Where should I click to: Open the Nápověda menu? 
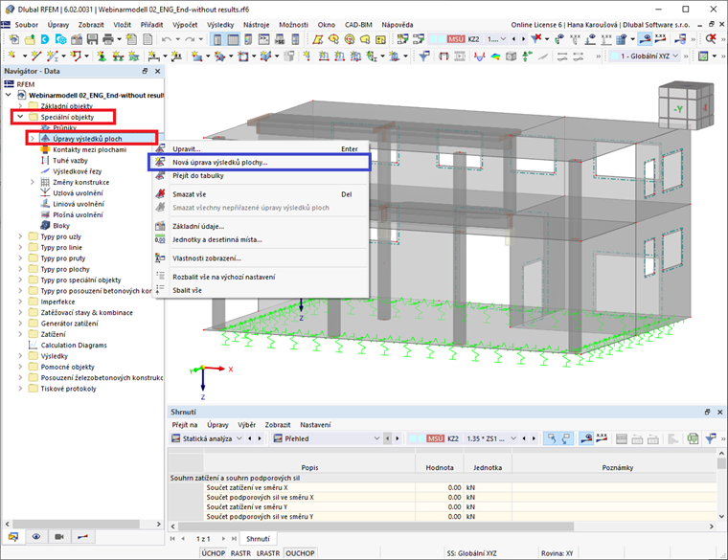[398, 25]
